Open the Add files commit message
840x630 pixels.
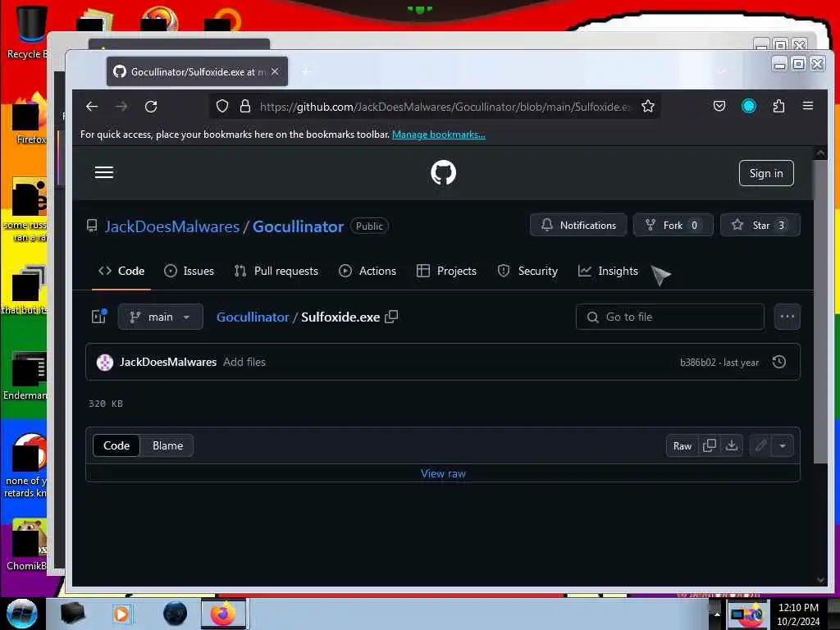click(244, 362)
